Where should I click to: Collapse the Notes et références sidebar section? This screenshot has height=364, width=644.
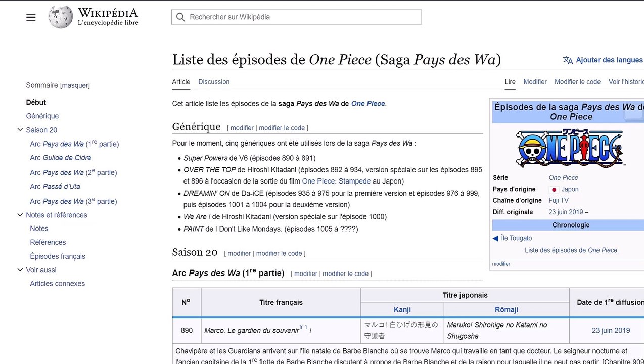tap(20, 215)
